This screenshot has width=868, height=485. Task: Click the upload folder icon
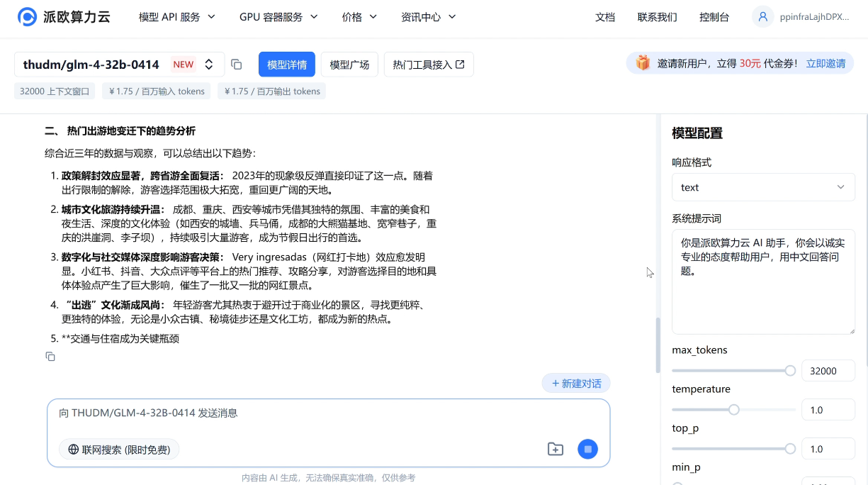pos(556,449)
